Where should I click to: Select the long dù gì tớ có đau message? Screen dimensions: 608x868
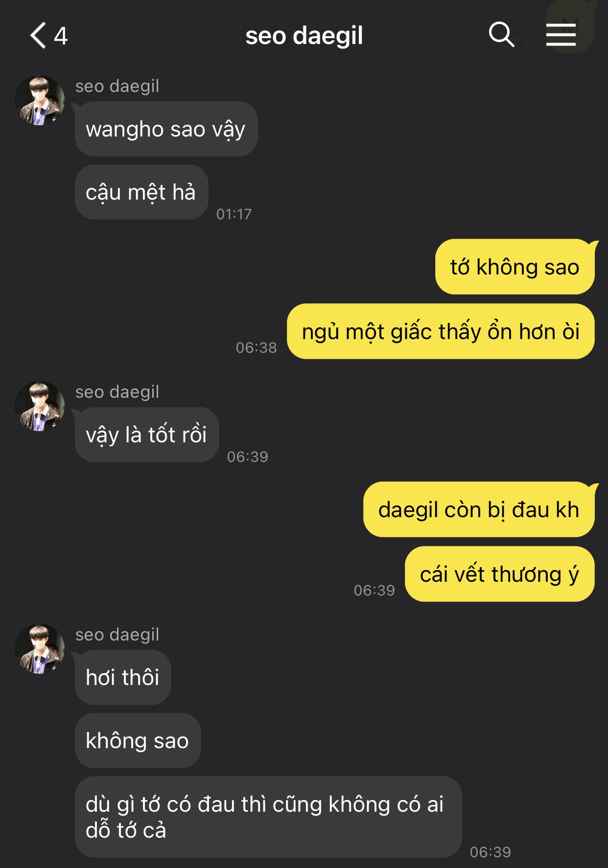click(268, 817)
